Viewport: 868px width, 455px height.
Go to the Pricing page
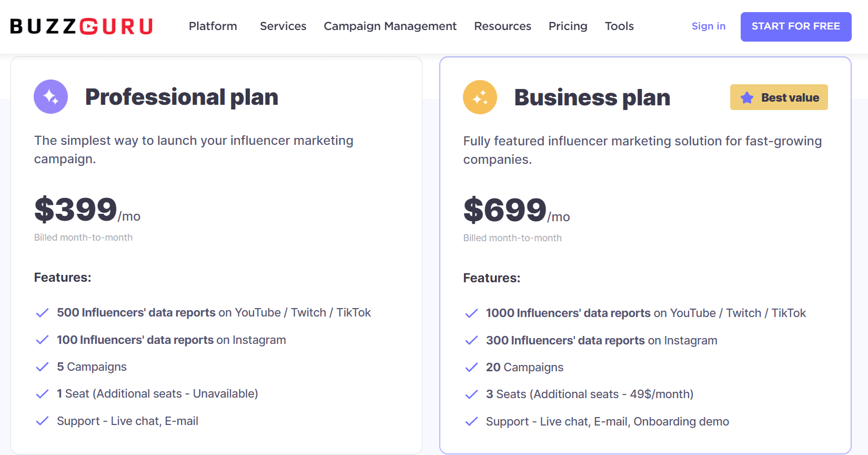[x=568, y=26]
